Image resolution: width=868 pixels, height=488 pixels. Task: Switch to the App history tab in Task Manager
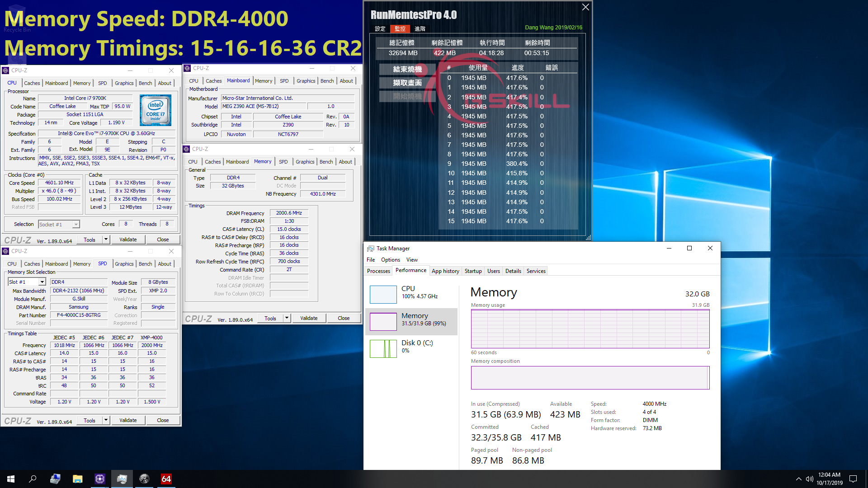[x=445, y=271]
